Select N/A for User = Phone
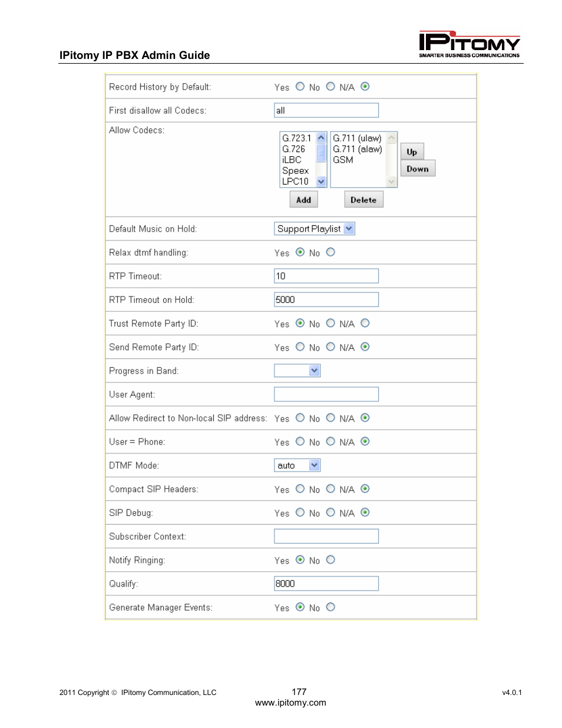562x728 pixels. tap(365, 442)
